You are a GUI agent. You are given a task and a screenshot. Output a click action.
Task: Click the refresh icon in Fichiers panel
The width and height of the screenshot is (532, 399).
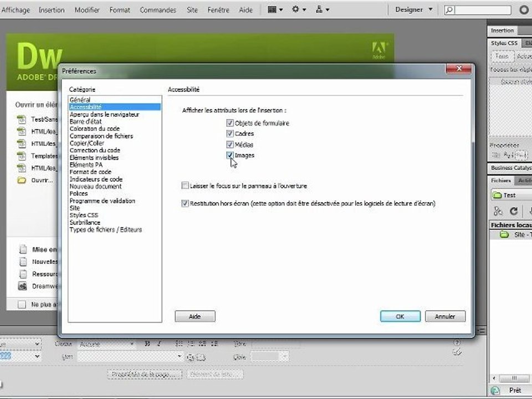coord(514,211)
